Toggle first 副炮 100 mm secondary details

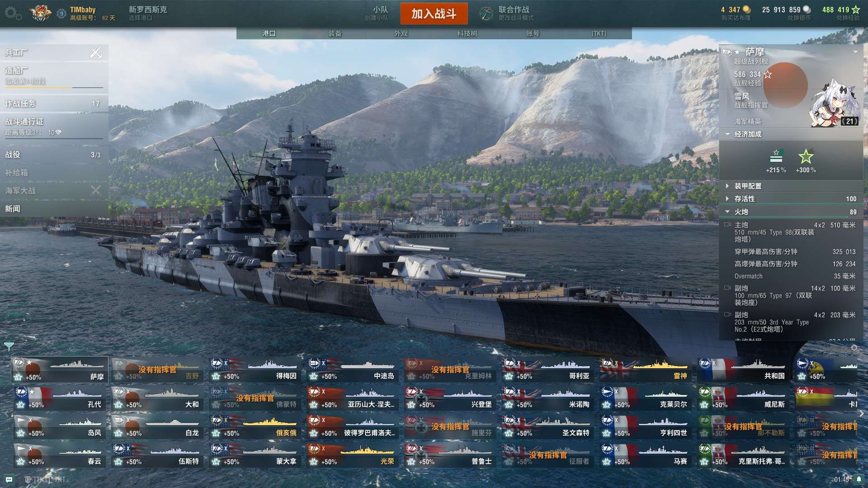(x=727, y=288)
